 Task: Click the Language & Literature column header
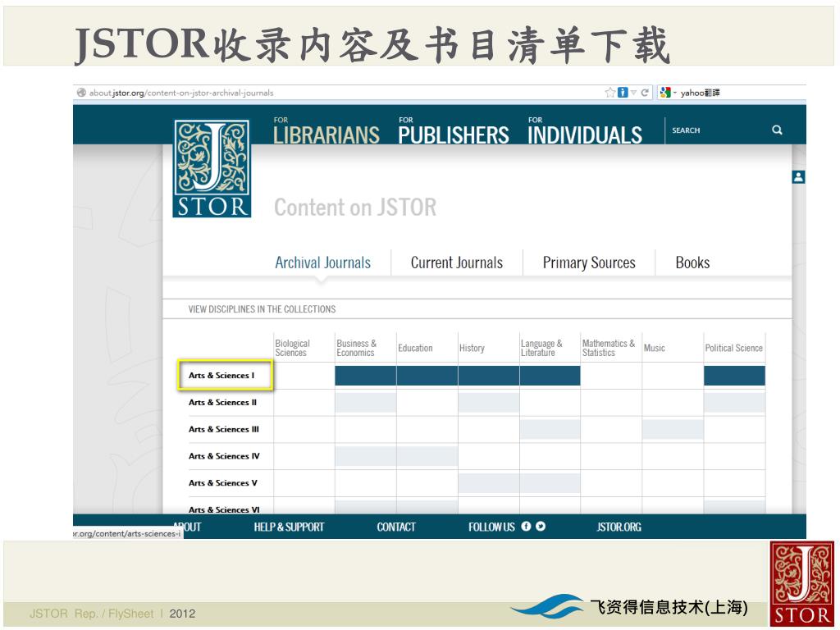click(541, 348)
